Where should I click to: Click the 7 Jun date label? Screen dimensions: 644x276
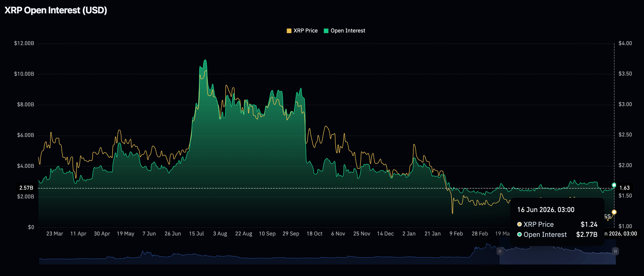[149, 234]
